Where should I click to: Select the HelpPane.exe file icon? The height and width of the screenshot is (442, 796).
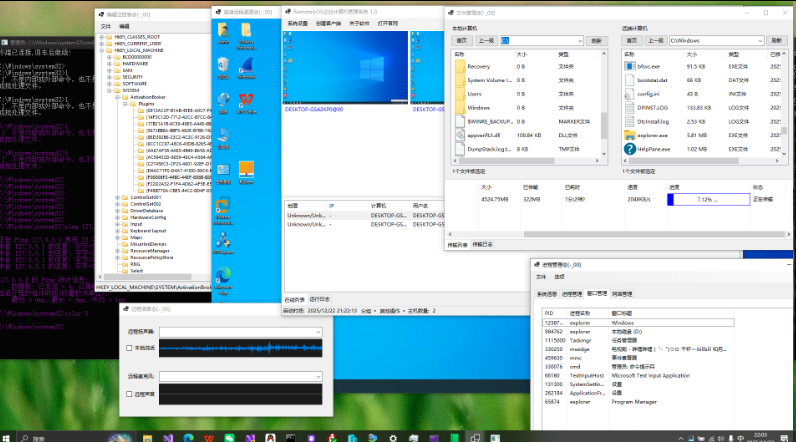[628, 148]
